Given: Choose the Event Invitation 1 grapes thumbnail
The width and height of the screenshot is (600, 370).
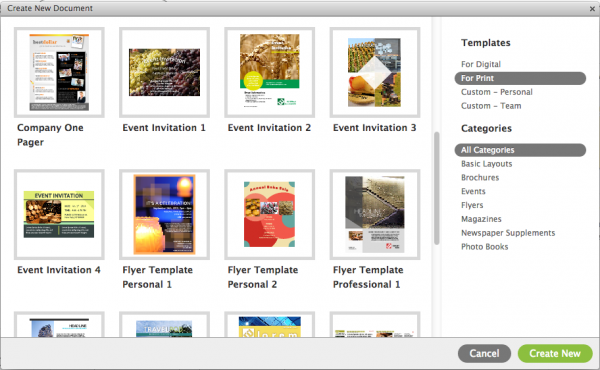Looking at the screenshot, I should [165, 72].
